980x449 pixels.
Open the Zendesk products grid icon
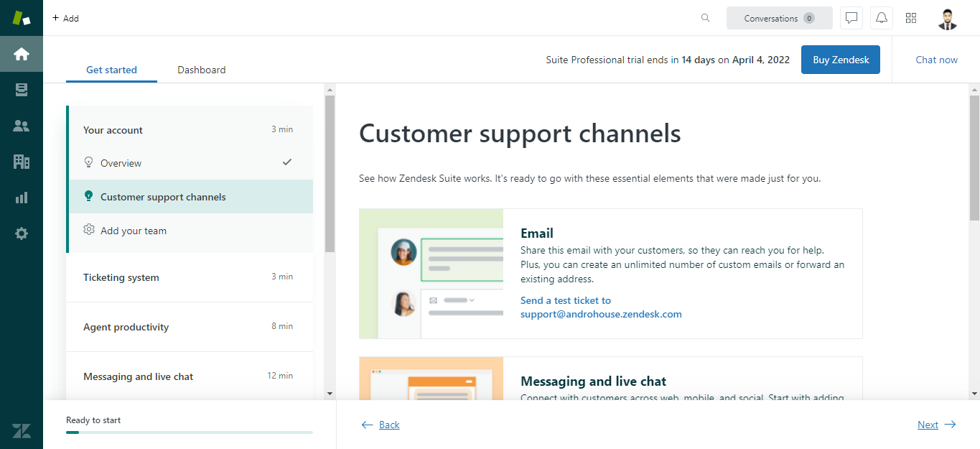coord(911,18)
